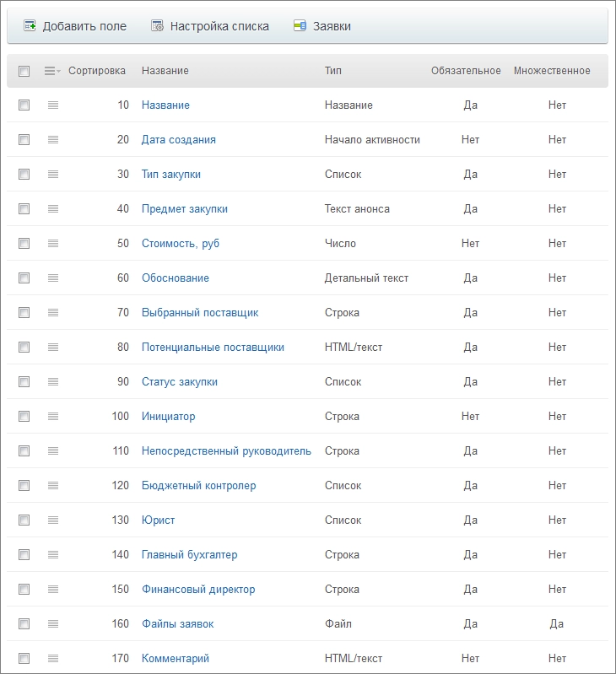Click the Заявки toolbar icon
The image size is (616, 674).
300,26
